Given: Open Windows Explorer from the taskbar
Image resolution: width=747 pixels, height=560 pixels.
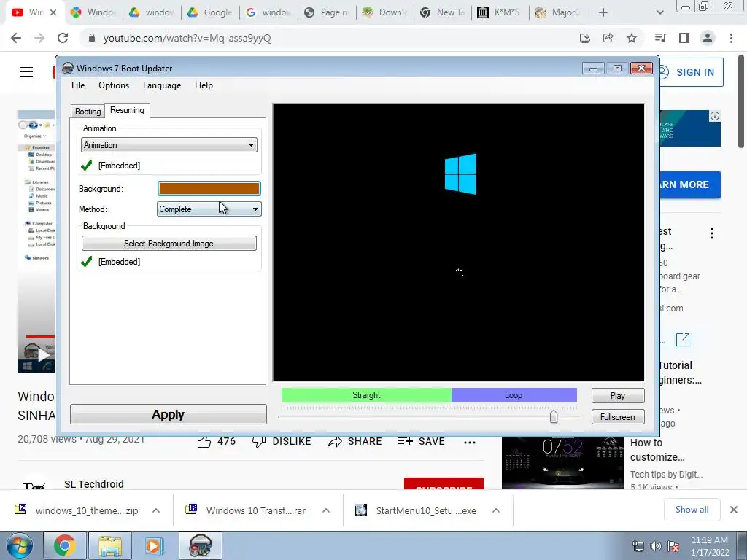Looking at the screenshot, I should pyautogui.click(x=110, y=545).
